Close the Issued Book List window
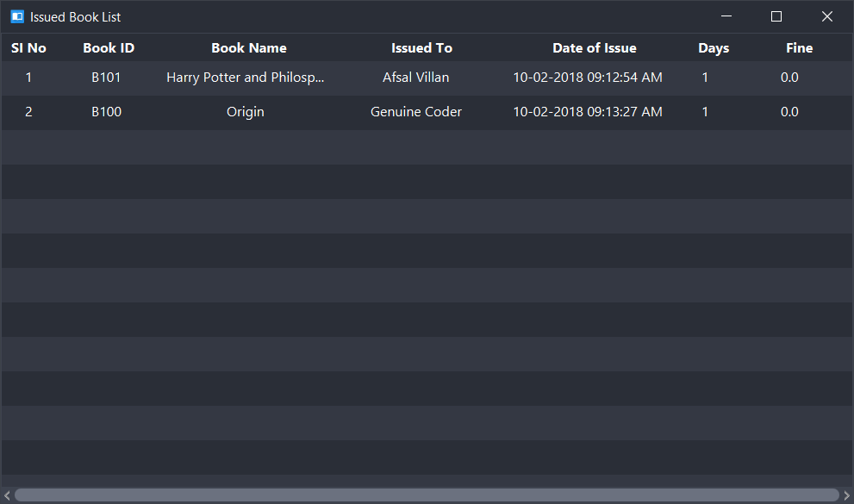The height and width of the screenshot is (504, 854). pyautogui.click(x=826, y=16)
